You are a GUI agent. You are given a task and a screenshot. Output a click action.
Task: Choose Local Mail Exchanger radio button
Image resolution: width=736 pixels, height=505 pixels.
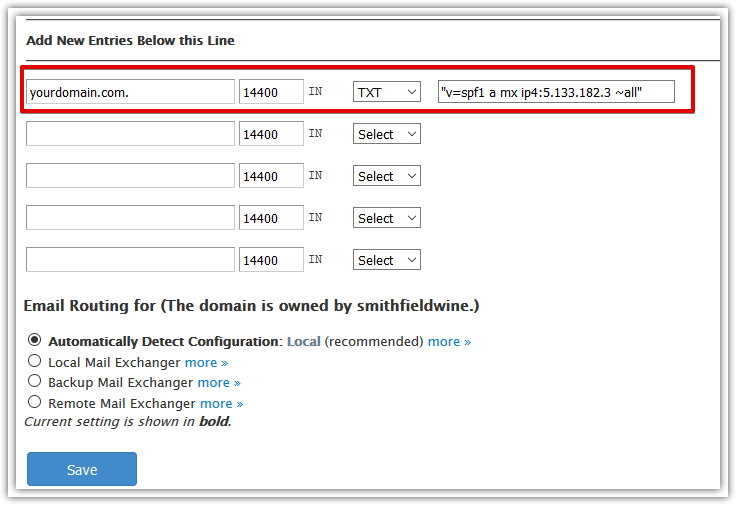(x=35, y=361)
